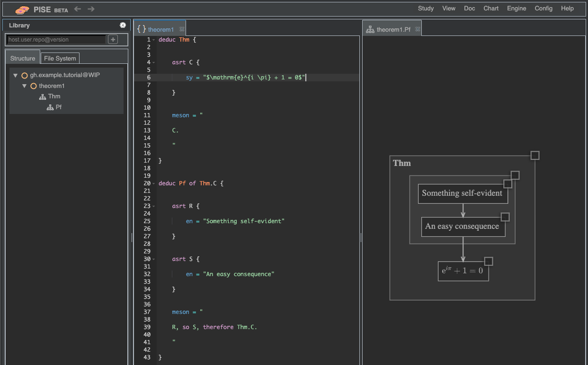Toggle checkbox on 'Something self-evident' node
Screen dimensions: 588x365
(x=508, y=184)
